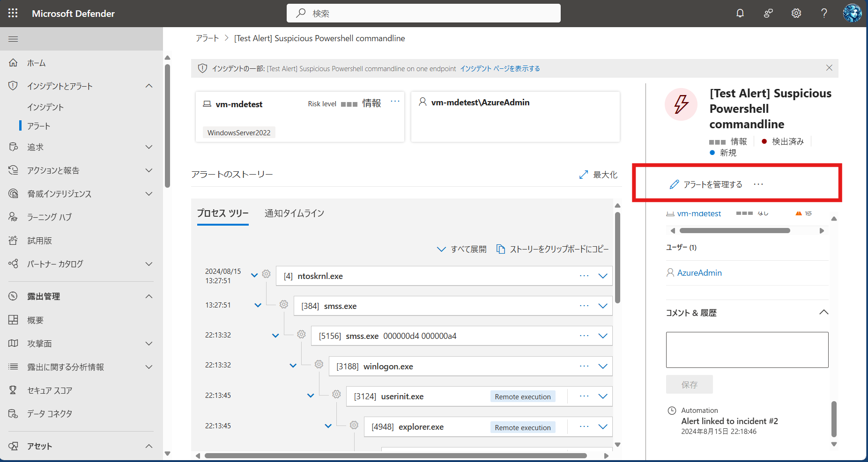868x462 pixels.
Task: Click the pencil icon to manage alert
Action: click(x=674, y=184)
